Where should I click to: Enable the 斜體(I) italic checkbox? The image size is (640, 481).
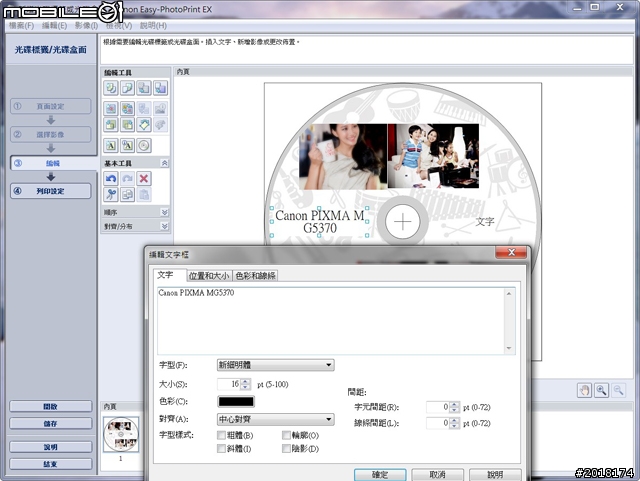click(221, 449)
